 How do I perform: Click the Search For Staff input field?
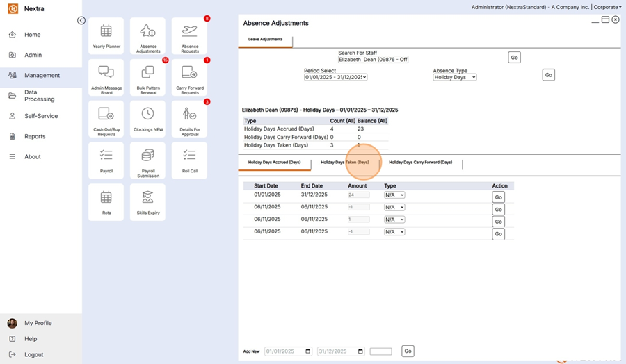373,60
